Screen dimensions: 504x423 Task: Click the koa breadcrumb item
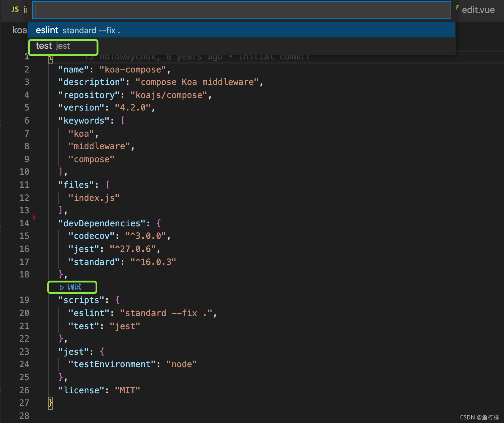(x=20, y=30)
